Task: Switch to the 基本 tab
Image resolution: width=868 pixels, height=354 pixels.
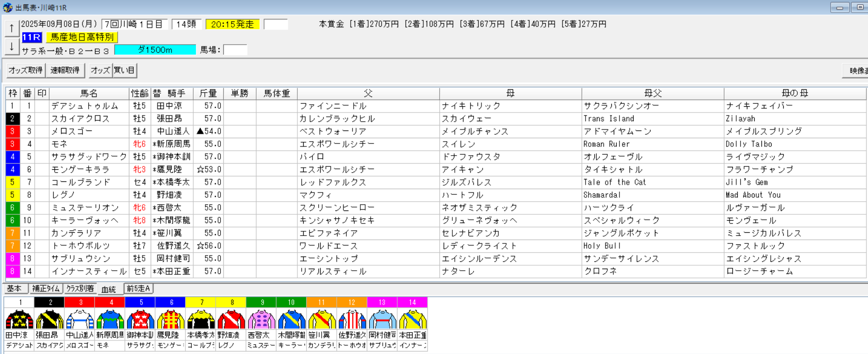Action: (x=15, y=289)
